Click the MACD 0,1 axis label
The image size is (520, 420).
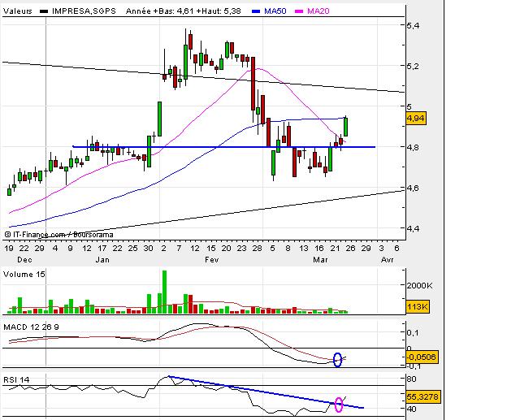pyautogui.click(x=411, y=332)
